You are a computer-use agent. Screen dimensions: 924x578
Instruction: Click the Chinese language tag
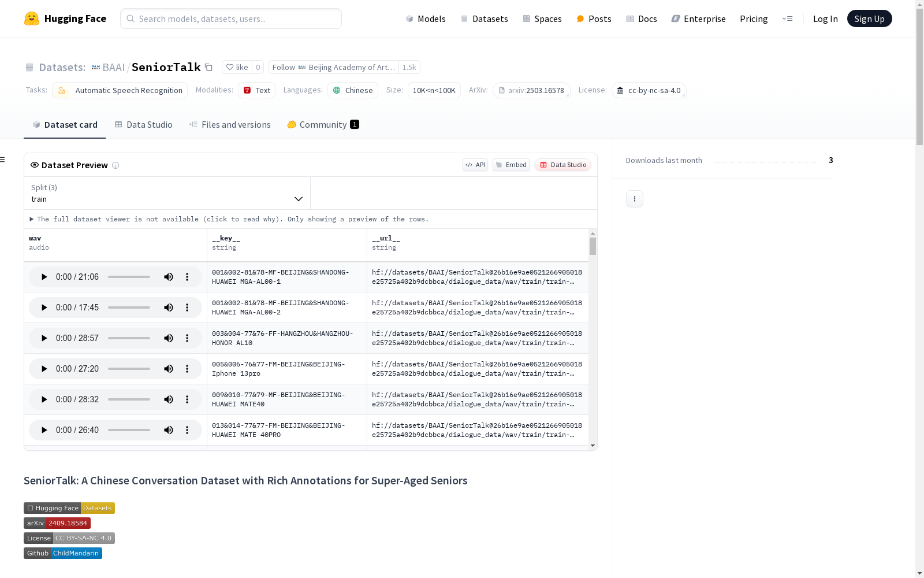pyautogui.click(x=353, y=90)
